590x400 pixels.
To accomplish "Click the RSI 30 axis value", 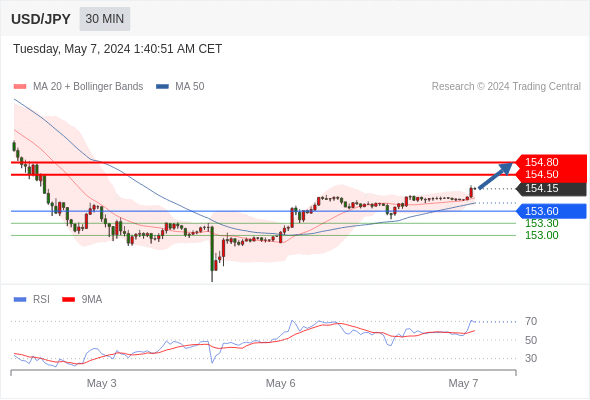I will click(531, 358).
